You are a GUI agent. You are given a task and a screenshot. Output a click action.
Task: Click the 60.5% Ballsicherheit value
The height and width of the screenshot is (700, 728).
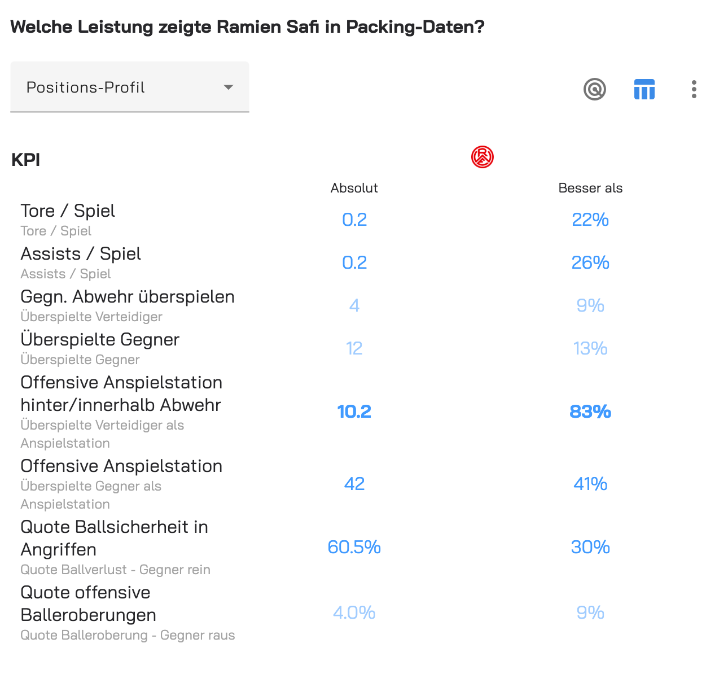pos(354,547)
